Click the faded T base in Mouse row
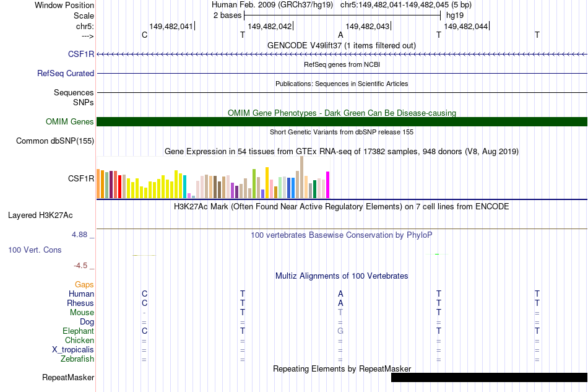The image size is (588, 392). click(340, 312)
